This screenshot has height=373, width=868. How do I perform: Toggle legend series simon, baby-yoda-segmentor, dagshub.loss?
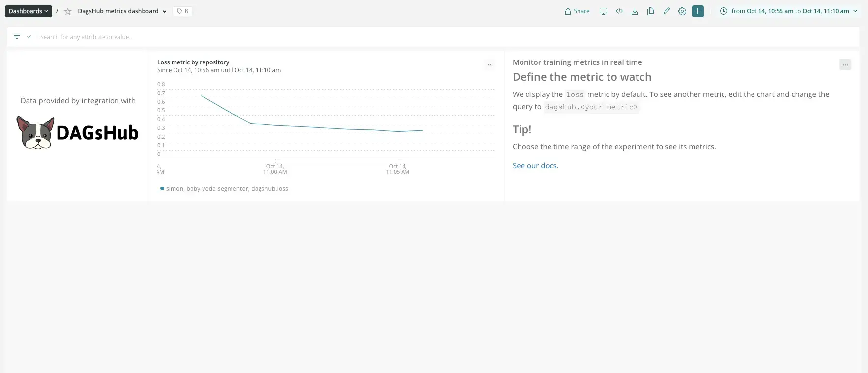pyautogui.click(x=224, y=189)
